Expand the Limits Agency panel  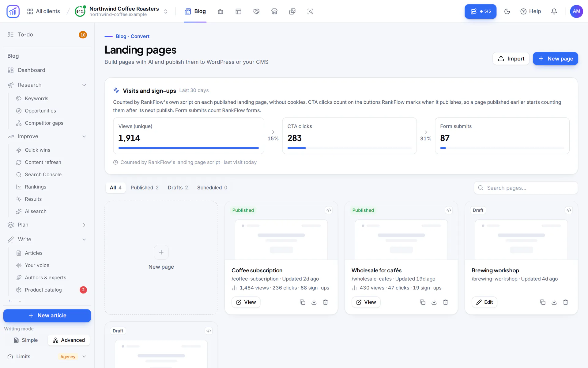point(47,356)
